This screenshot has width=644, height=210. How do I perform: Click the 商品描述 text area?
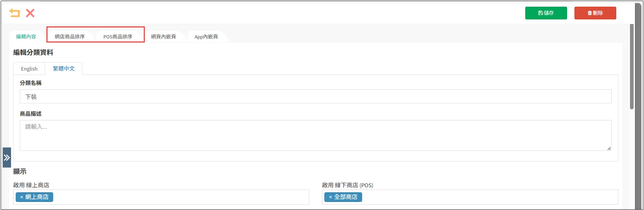tap(315, 135)
